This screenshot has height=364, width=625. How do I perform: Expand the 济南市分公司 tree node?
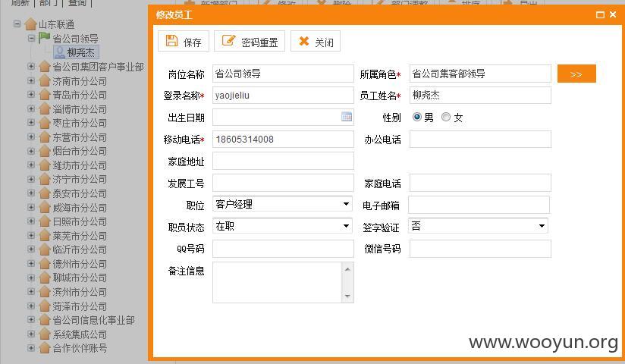31,80
